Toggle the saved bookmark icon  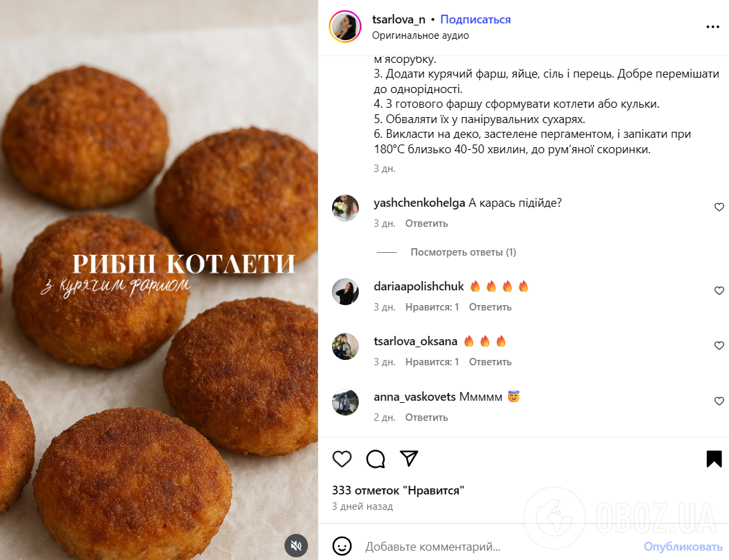[714, 459]
